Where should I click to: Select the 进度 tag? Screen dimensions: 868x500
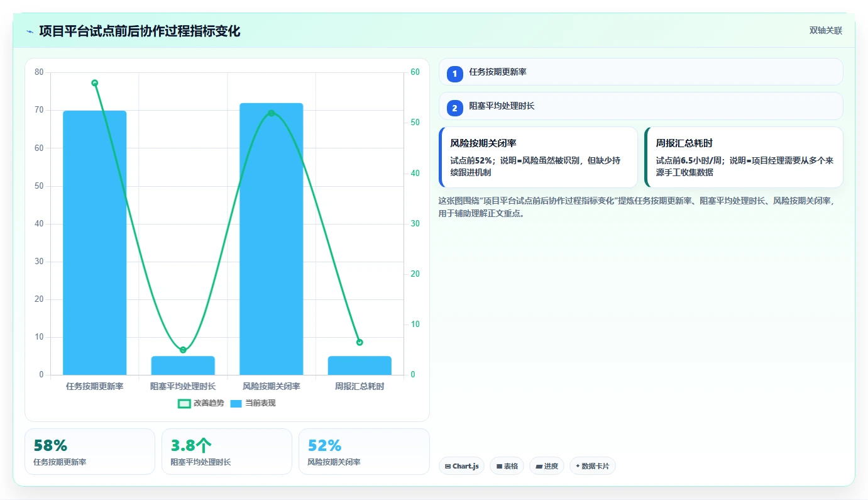point(547,466)
